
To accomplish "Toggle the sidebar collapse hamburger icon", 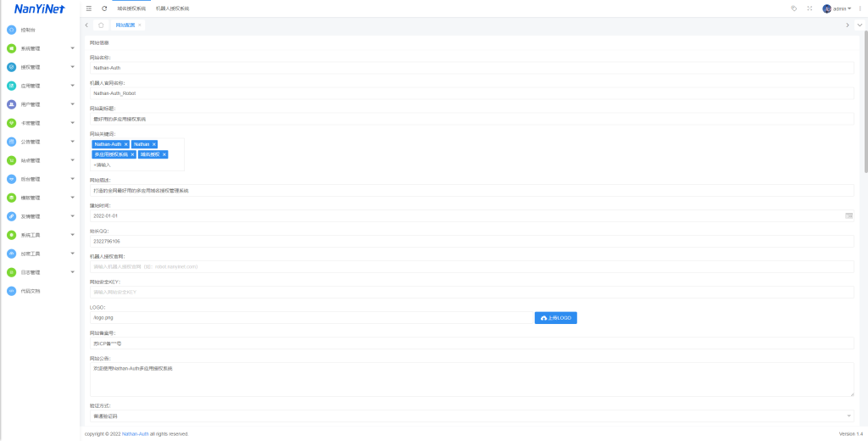I will click(89, 8).
